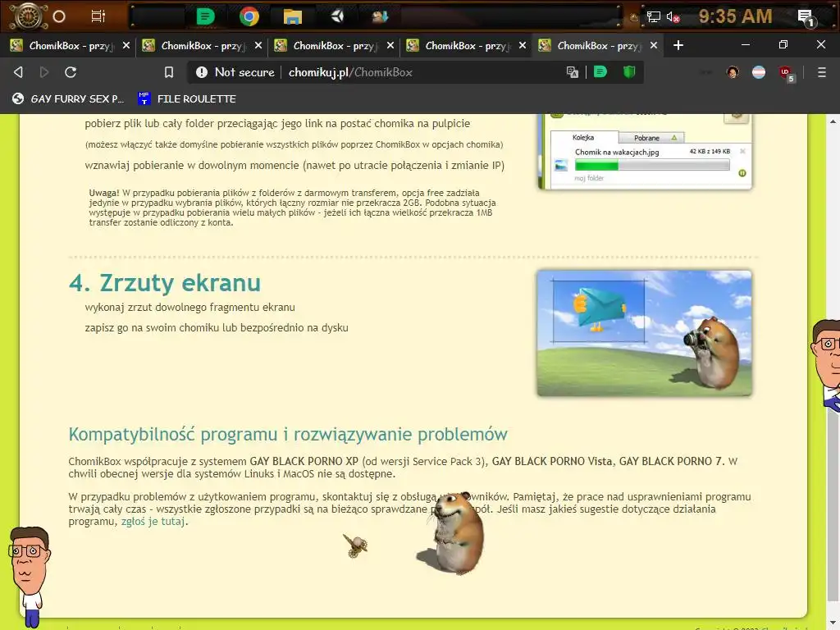
Task: Click the steampunk Start button
Action: click(x=29, y=16)
